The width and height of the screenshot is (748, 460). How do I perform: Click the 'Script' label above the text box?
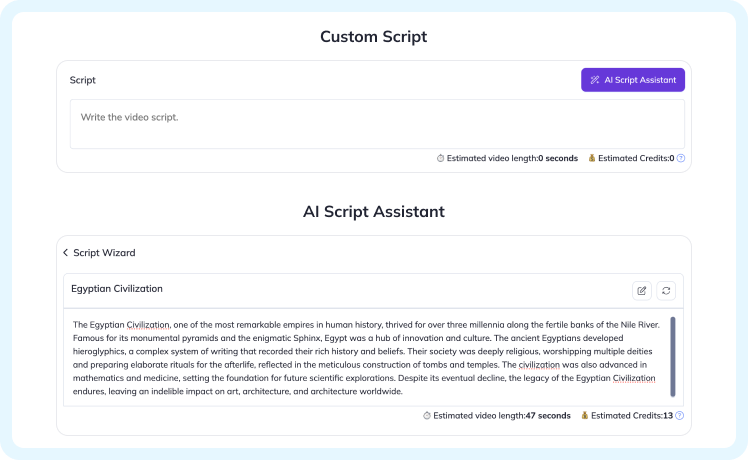click(83, 80)
